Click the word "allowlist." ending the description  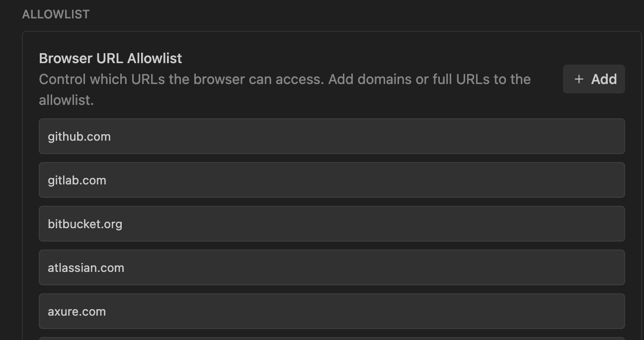tap(66, 100)
